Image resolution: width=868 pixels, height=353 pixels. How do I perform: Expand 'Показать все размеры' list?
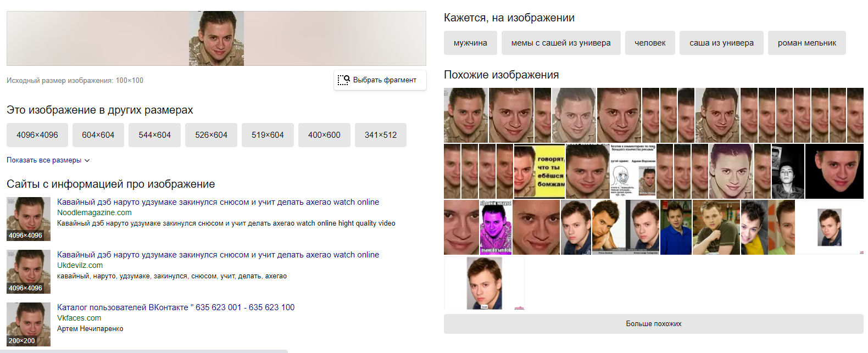pyautogui.click(x=48, y=160)
